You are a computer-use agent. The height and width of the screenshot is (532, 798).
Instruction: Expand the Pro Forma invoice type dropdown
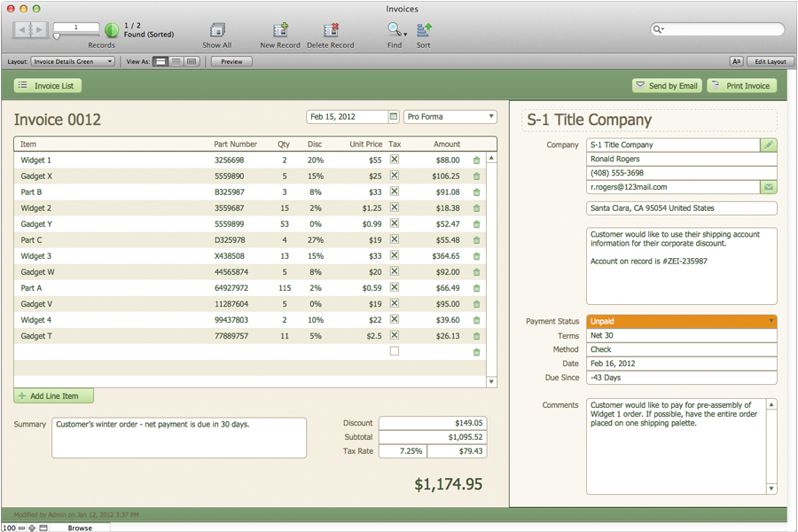coord(450,117)
